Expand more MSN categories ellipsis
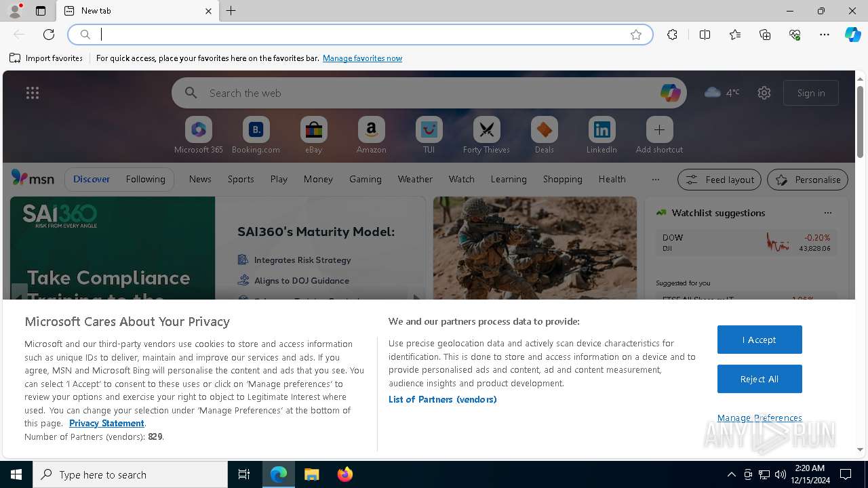The width and height of the screenshot is (868, 488). click(655, 179)
